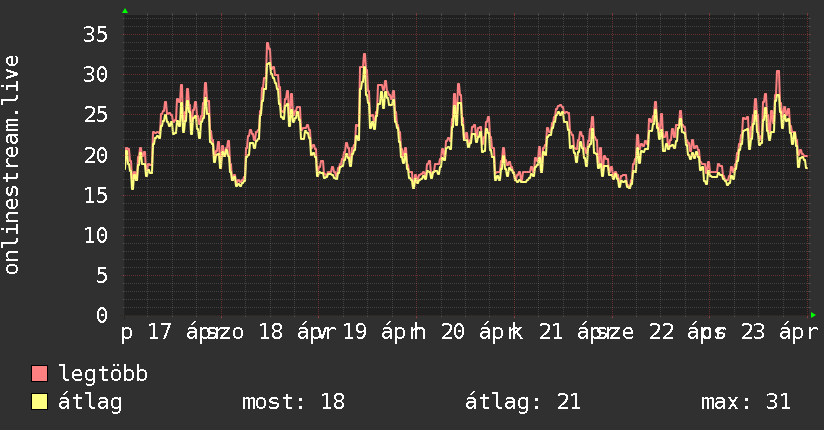This screenshot has height=430, width=824.
Task: Click the x-axis date label 21
Action: (551, 332)
